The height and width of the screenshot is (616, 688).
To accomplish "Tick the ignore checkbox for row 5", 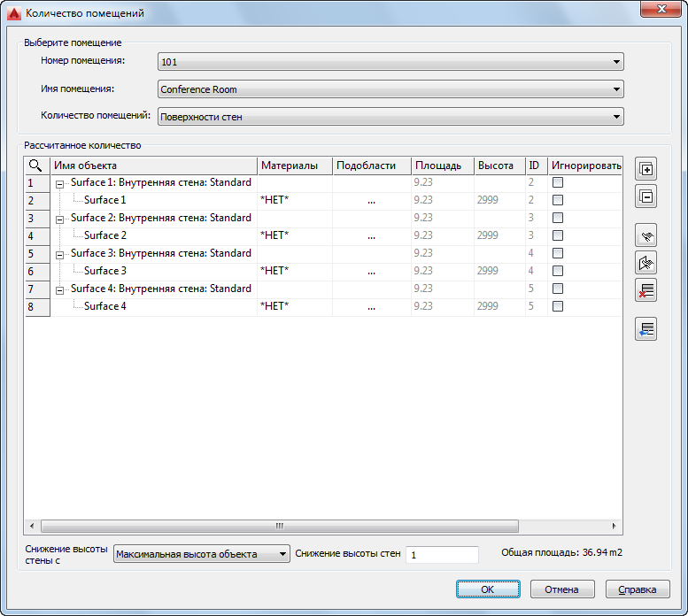I will point(558,253).
